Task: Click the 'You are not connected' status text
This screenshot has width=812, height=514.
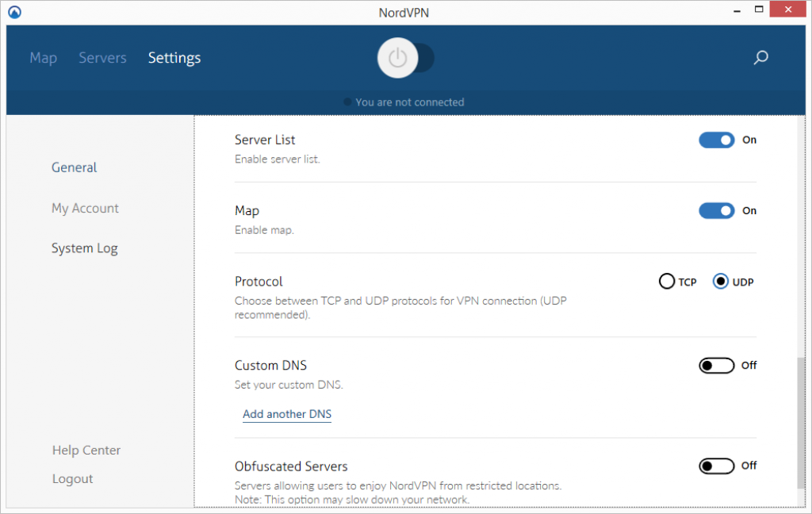Action: click(x=410, y=102)
